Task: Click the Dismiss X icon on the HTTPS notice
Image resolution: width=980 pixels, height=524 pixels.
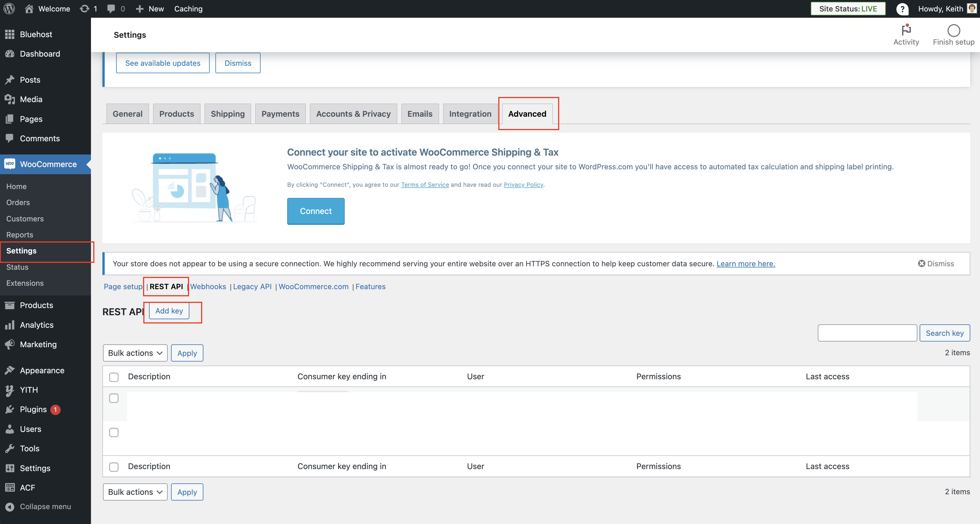Action: 921,263
